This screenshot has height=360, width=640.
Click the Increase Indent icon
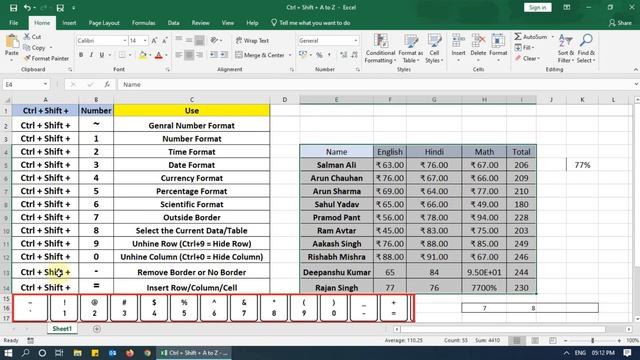224,55
